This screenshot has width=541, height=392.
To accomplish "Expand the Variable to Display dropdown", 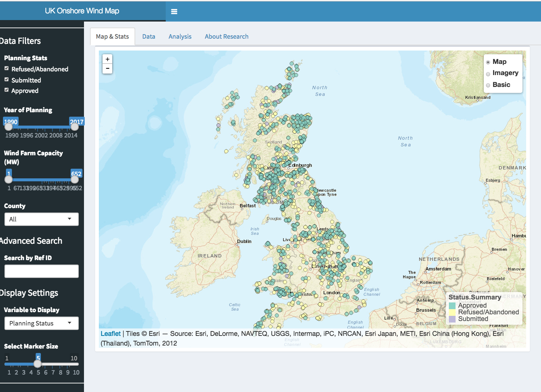I will pos(41,323).
